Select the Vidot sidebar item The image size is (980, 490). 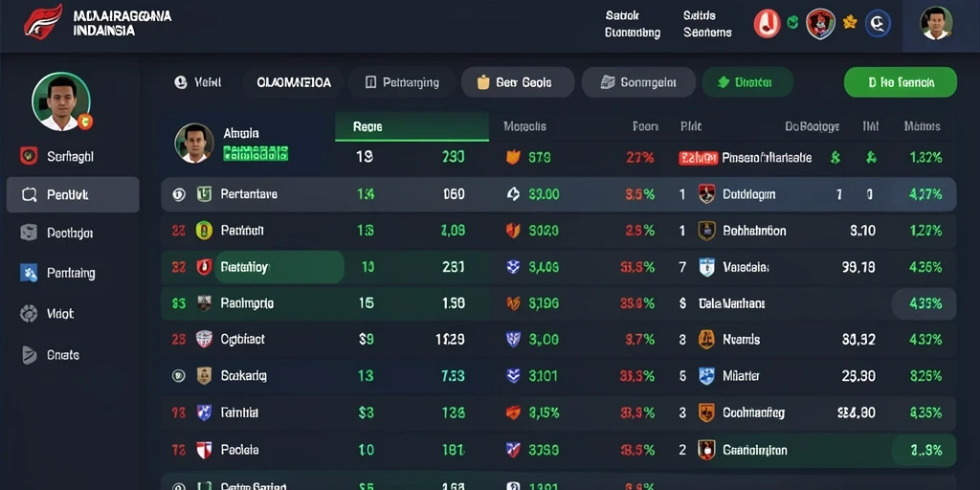point(60,314)
